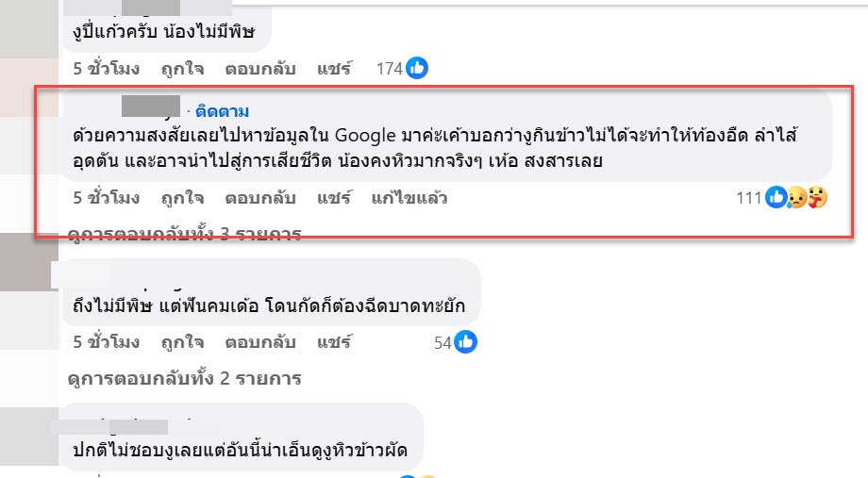Click the 111 reaction count number
Viewport: 868px width, 478px height.
pyautogui.click(x=749, y=198)
